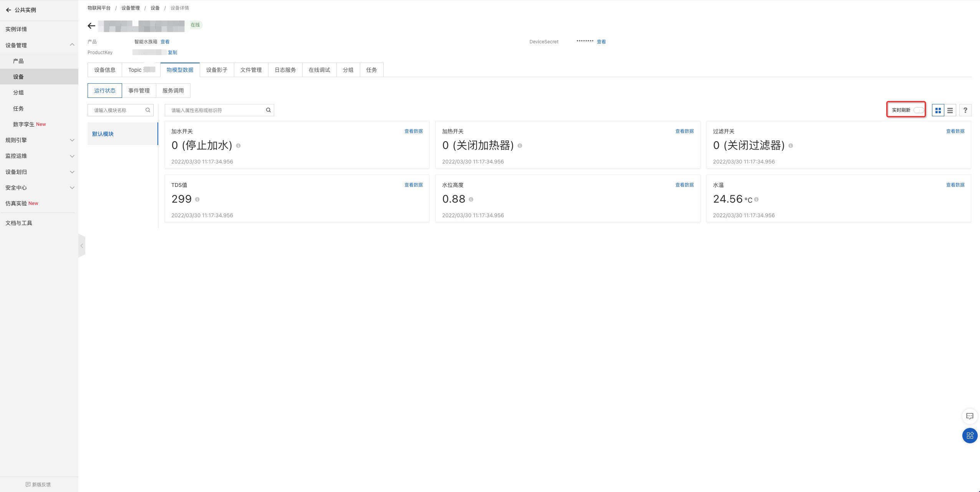
Task: Click the info icon beside the TDS值 299
Action: pyautogui.click(x=198, y=200)
